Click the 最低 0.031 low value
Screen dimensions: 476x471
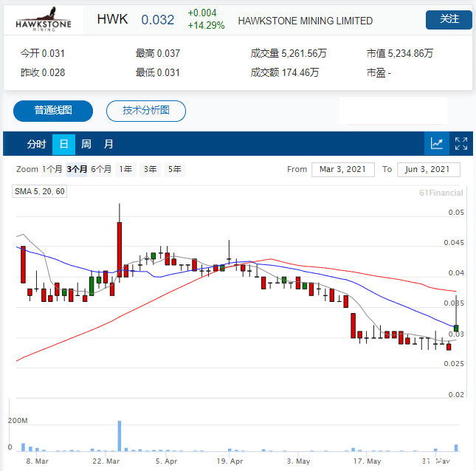coord(157,72)
